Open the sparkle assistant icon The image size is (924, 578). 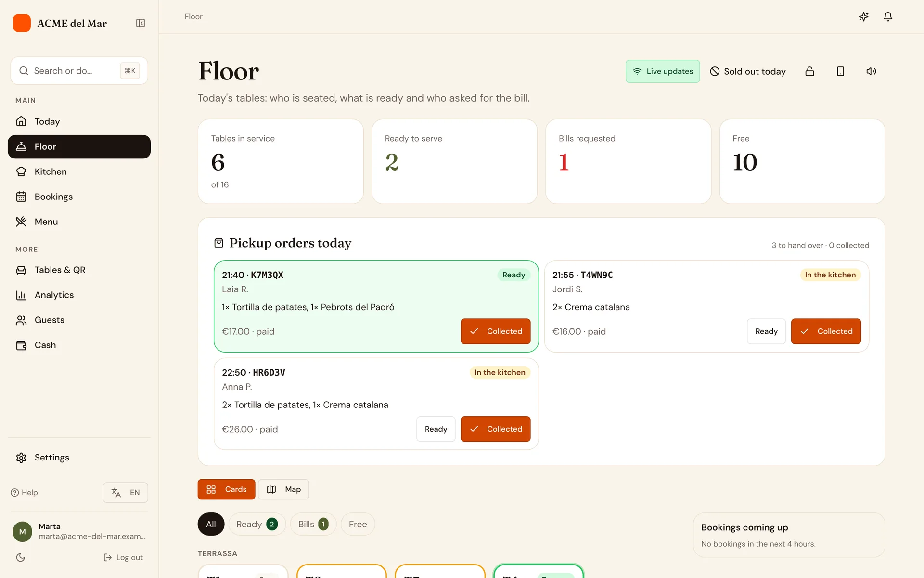[864, 17]
